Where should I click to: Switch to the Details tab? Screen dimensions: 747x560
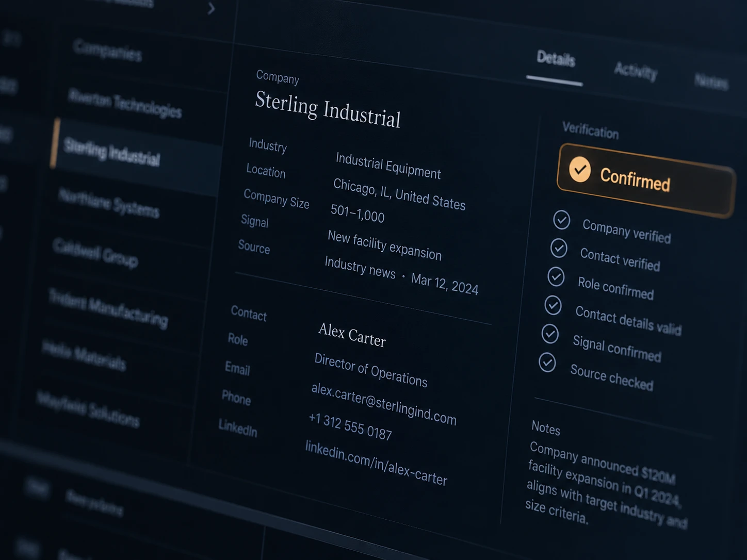tap(556, 59)
